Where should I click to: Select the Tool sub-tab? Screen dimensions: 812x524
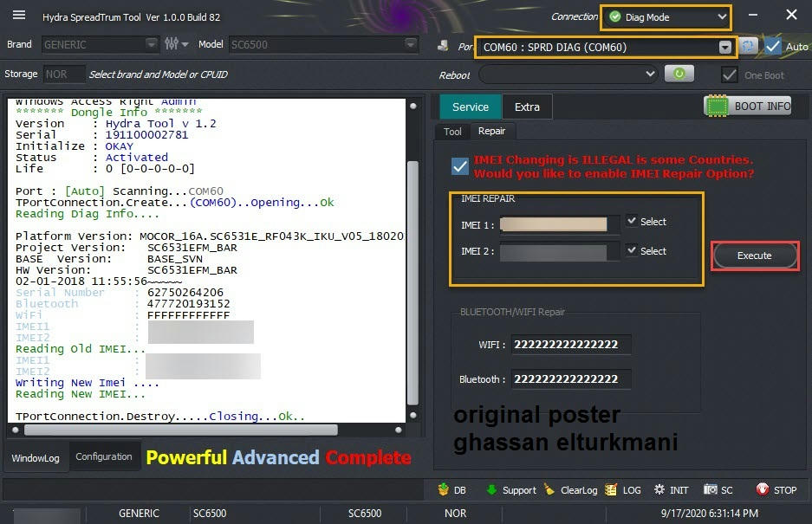(x=452, y=132)
